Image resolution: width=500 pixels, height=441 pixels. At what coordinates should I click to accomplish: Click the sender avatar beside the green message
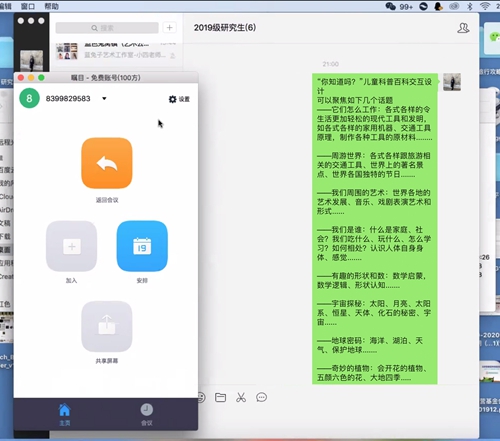pyautogui.click(x=452, y=82)
